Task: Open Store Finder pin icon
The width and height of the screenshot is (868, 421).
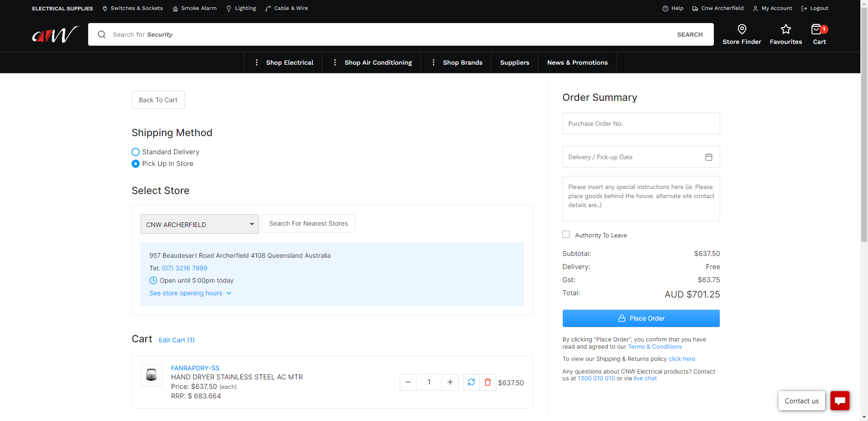Action: click(x=742, y=29)
